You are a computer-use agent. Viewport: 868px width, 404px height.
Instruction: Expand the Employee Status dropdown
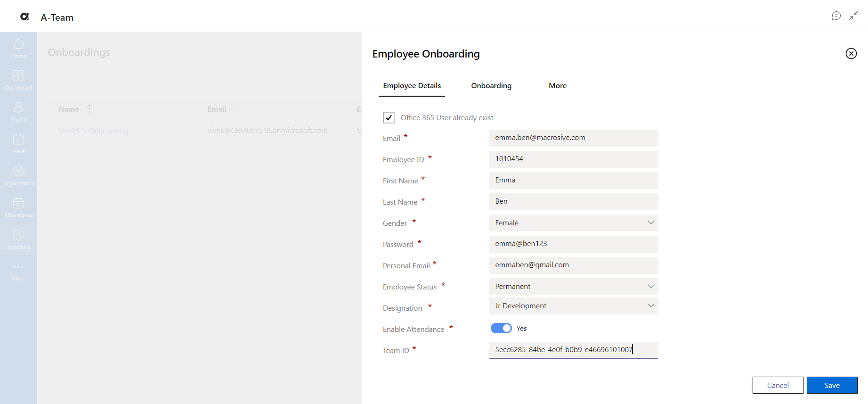click(x=651, y=286)
